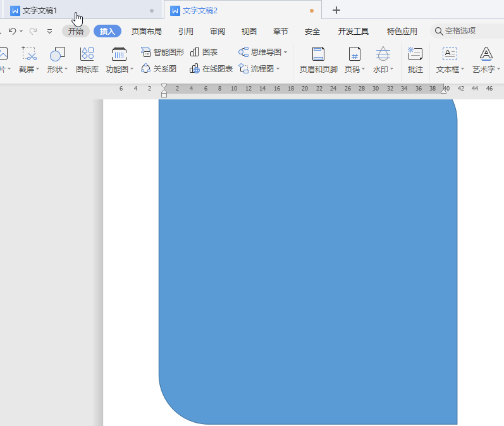Open the Screenshot (截屏) tool

point(28,60)
